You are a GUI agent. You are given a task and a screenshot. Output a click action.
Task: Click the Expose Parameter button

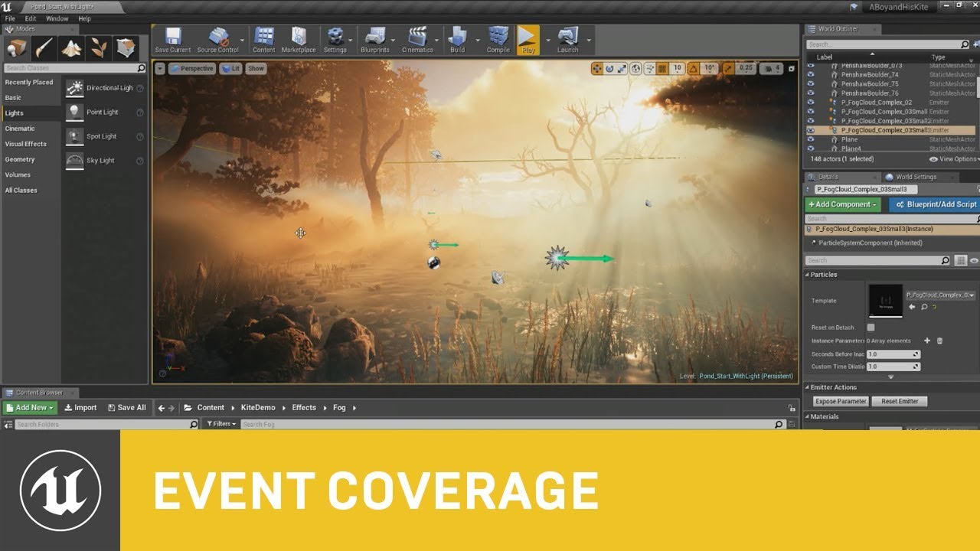point(841,401)
